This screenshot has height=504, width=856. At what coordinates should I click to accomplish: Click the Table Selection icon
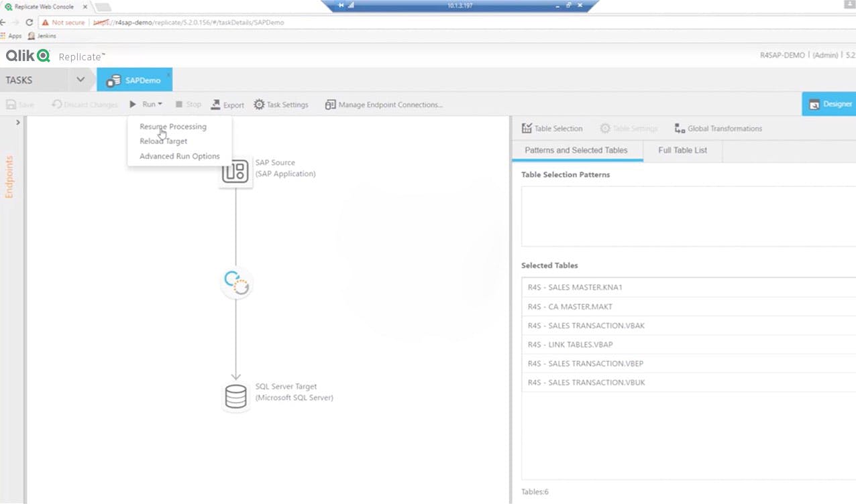(527, 128)
